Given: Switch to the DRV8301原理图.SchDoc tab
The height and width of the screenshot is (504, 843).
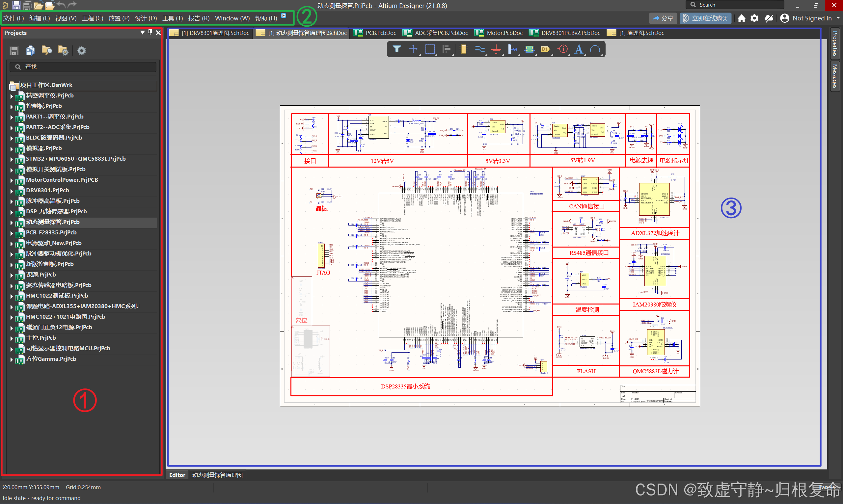Looking at the screenshot, I should pos(209,33).
